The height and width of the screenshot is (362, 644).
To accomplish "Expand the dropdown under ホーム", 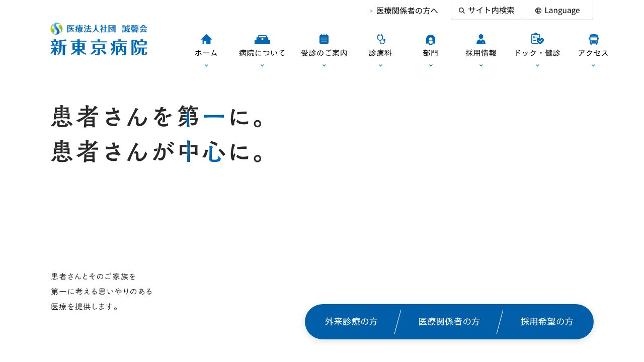I will click(x=206, y=65).
